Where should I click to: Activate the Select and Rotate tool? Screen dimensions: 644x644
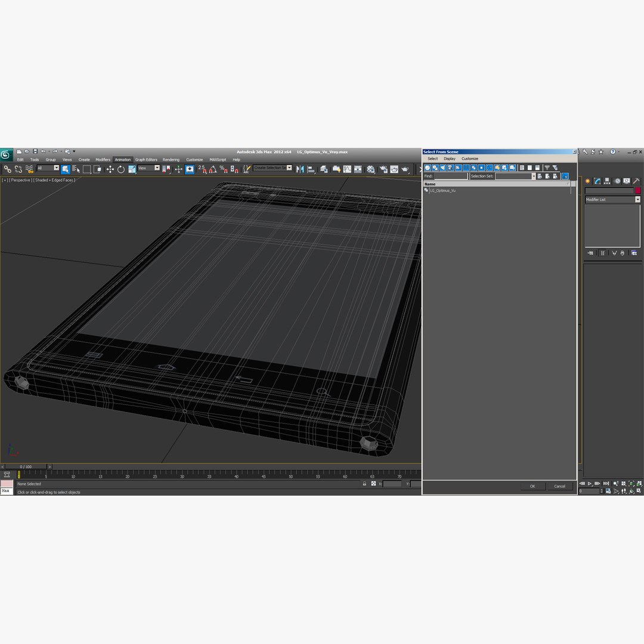120,169
